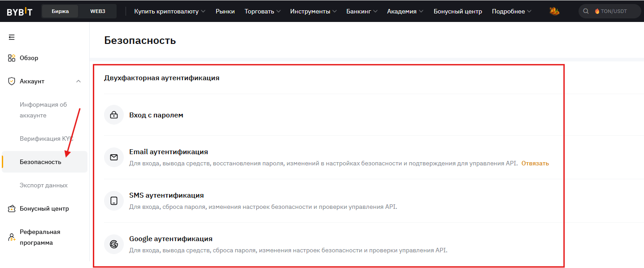Open the Подробнее dropdown menu
This screenshot has height=268, width=644.
(511, 11)
